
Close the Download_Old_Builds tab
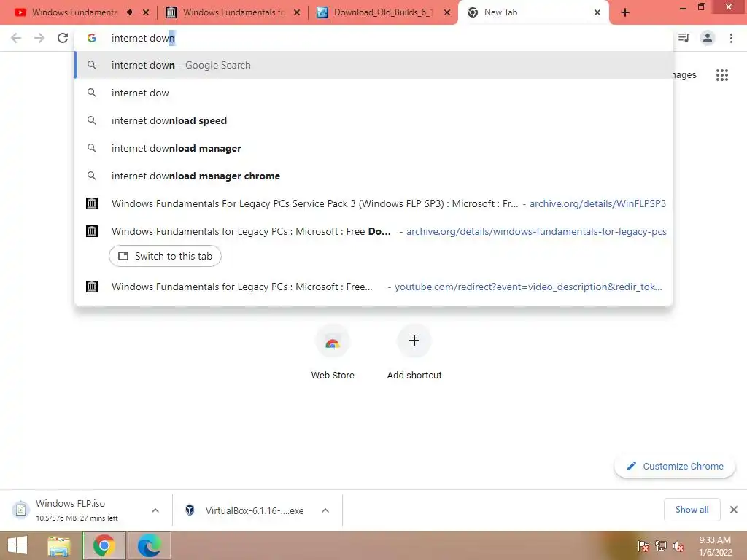click(x=447, y=12)
